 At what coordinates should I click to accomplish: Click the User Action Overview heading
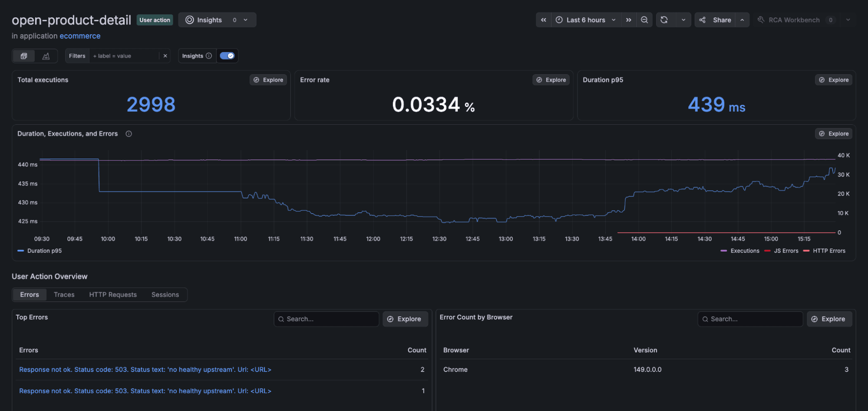click(50, 276)
